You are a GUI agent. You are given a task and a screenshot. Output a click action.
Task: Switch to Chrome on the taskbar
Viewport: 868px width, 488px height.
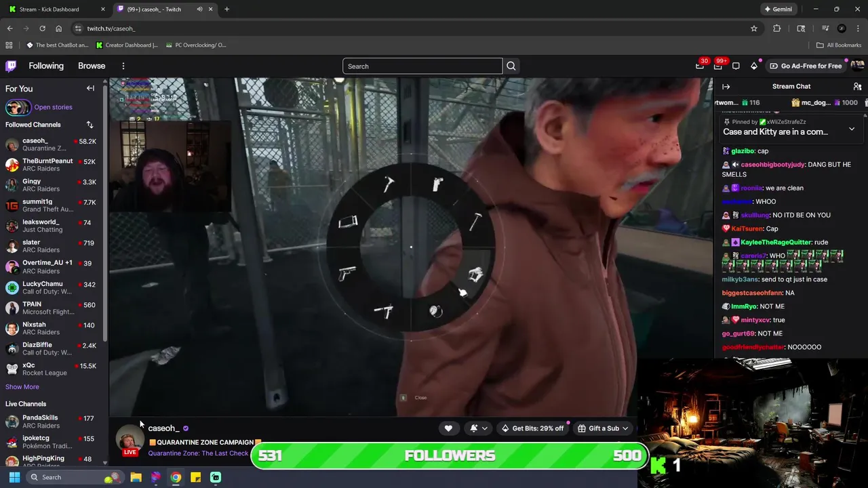pos(176,477)
